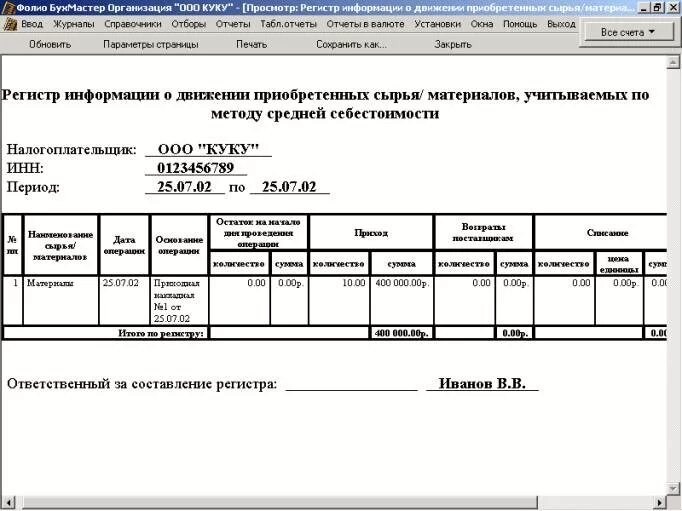The image size is (682, 511).
Task: Click the name Иванов В.В.
Action: coord(482,383)
